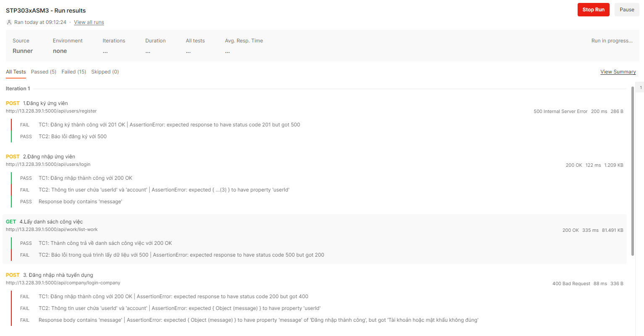Expand the request '1.Đăng ký ứng viên'
The width and height of the screenshot is (644, 336).
pyautogui.click(x=47, y=103)
